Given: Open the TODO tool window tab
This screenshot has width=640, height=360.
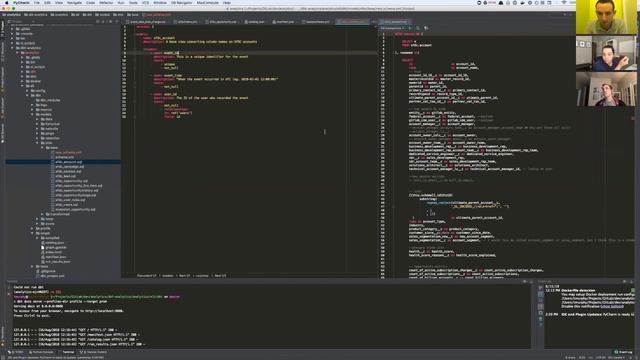Looking at the screenshot, I should [16, 352].
